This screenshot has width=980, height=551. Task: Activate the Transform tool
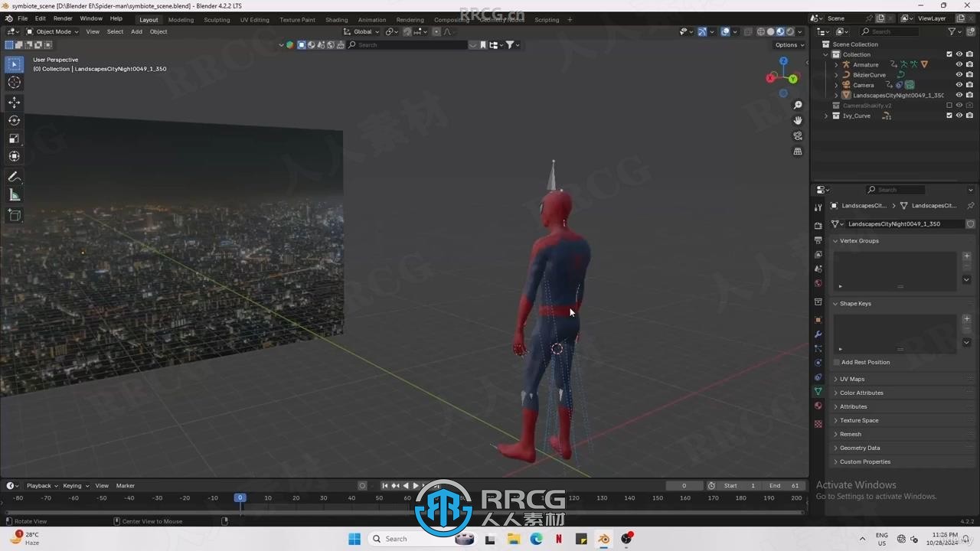(x=14, y=156)
